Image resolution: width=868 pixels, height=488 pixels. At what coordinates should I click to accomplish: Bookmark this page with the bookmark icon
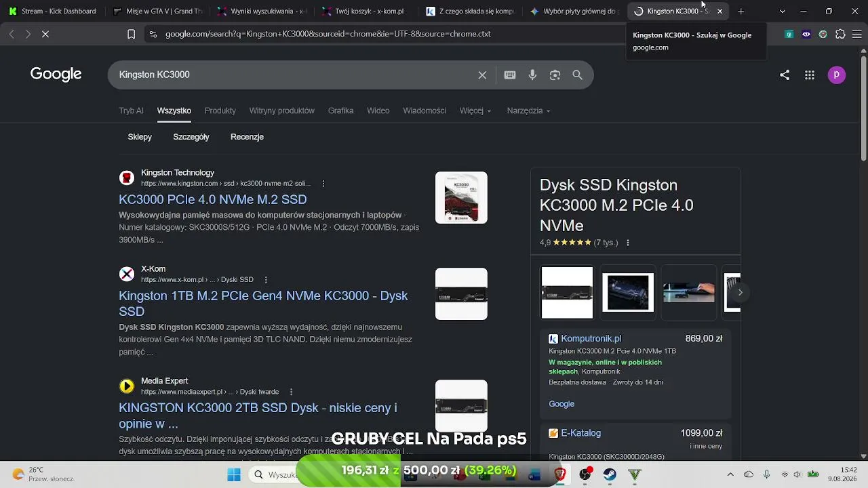(x=132, y=34)
